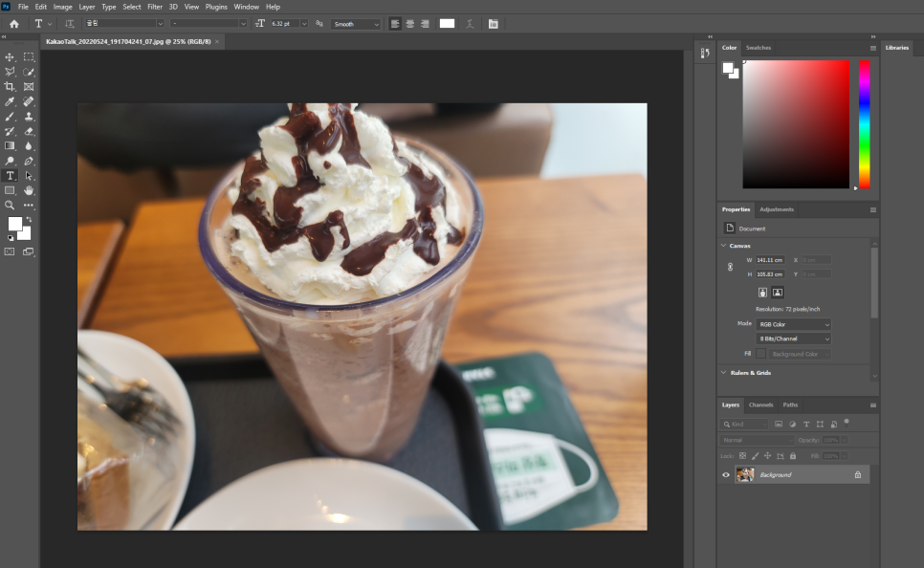Toggle right align text
This screenshot has height=568, width=924.
(425, 24)
